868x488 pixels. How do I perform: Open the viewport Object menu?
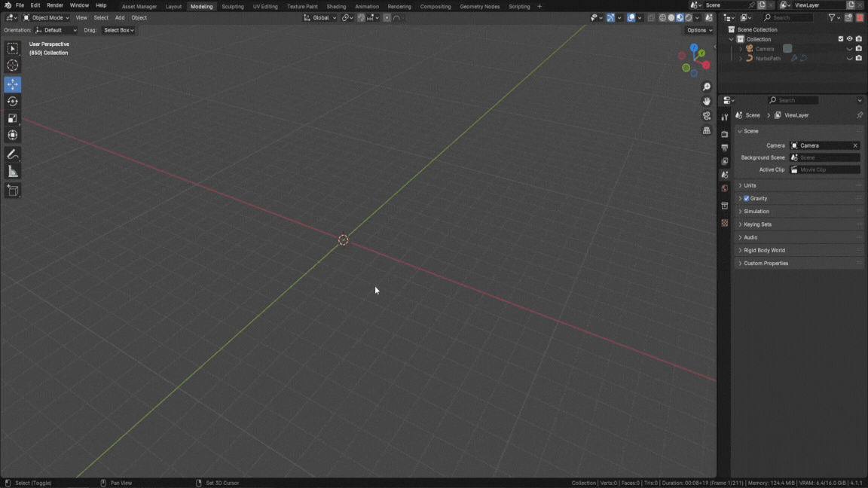coord(139,18)
